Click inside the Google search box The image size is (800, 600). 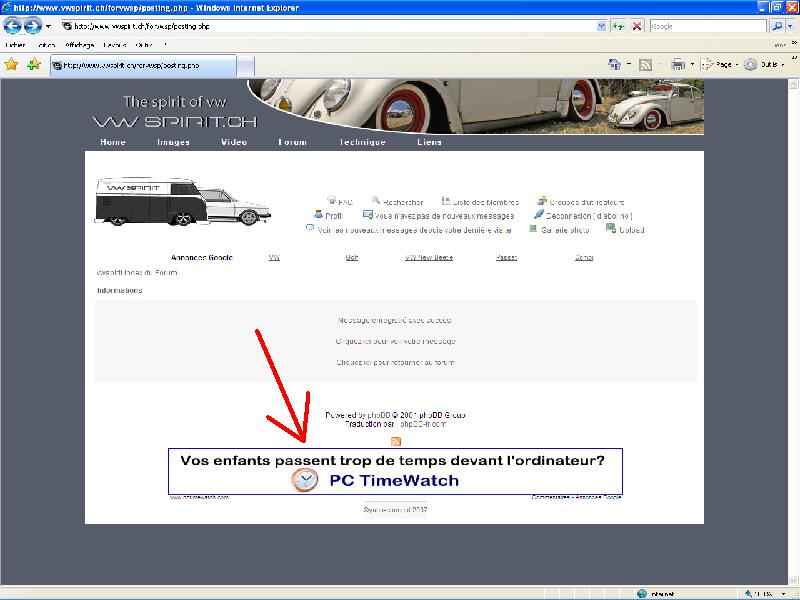coord(707,26)
